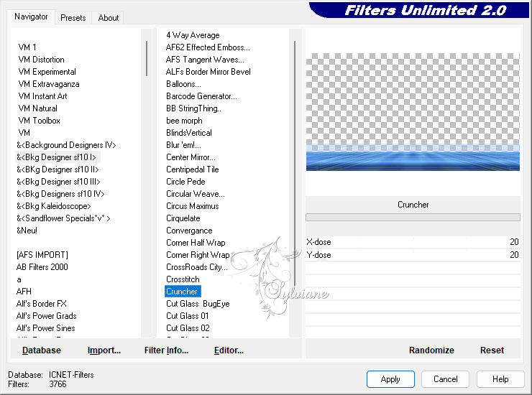Choose Circus Maximus filter
The image size is (532, 395).
193,206
